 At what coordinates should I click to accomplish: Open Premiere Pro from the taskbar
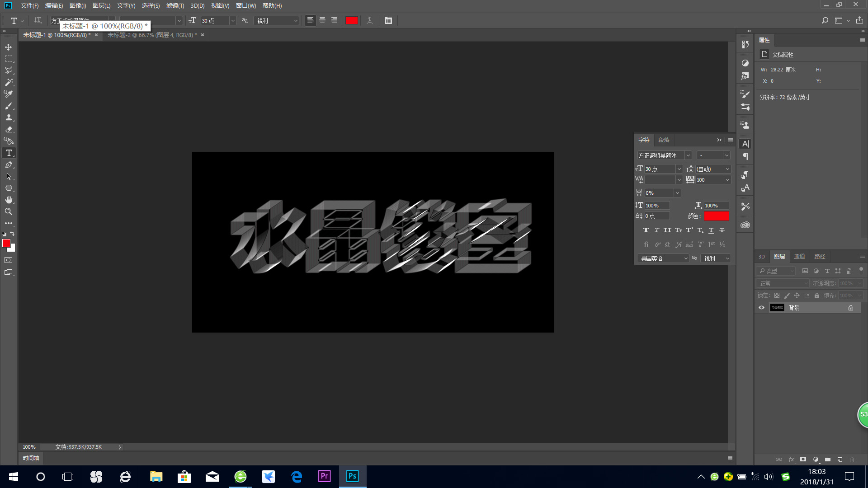324,476
